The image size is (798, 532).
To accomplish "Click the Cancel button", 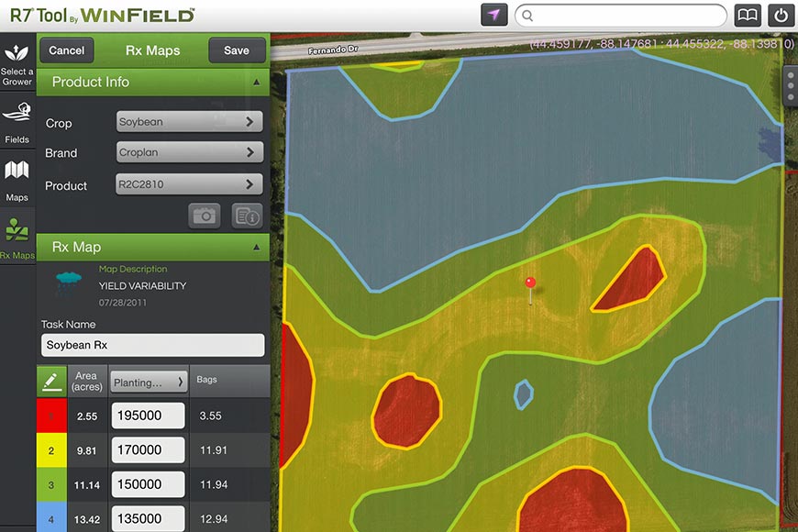I will pos(66,50).
